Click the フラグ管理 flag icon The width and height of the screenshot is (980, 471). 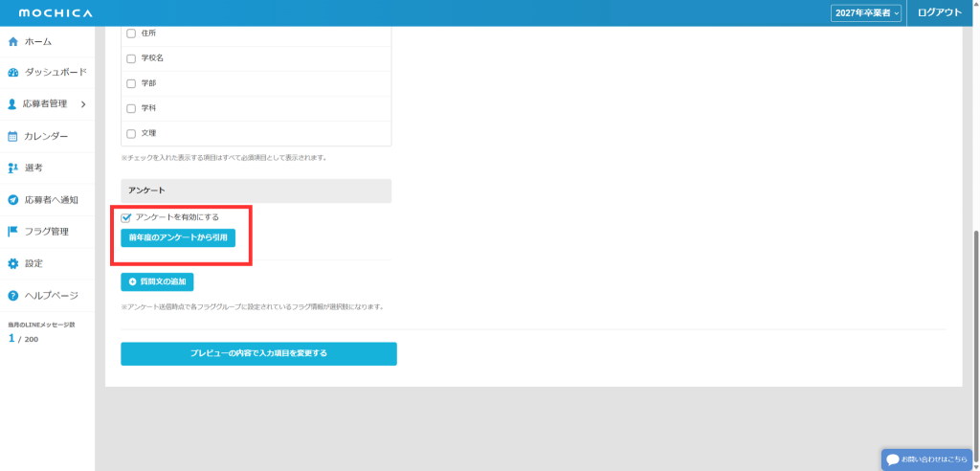pos(13,232)
